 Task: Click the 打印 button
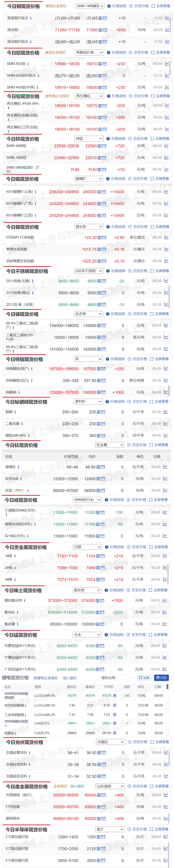(x=161, y=678)
